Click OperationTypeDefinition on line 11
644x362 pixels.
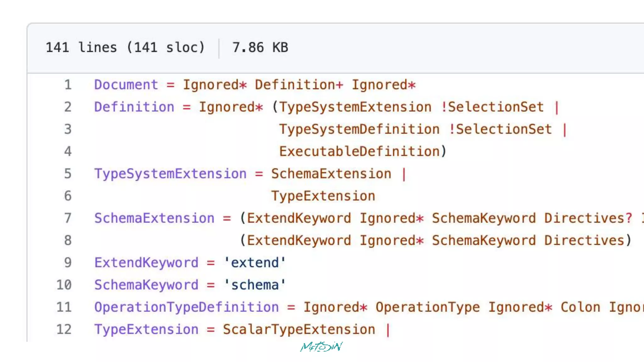tap(186, 307)
